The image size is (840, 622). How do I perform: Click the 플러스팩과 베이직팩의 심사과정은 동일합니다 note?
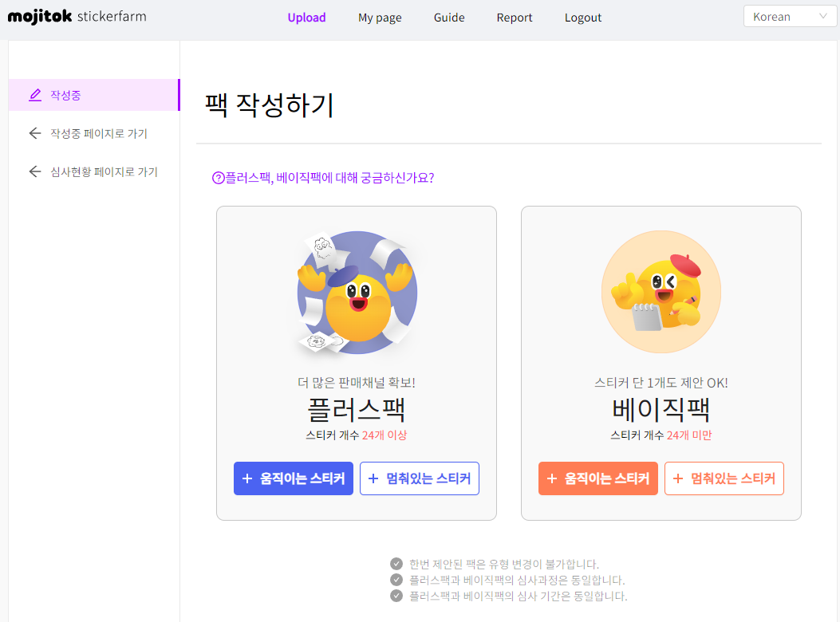tap(517, 581)
